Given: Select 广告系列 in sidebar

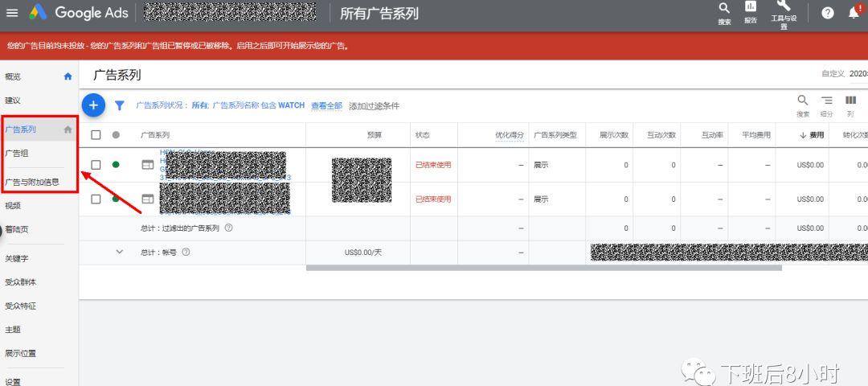Looking at the screenshot, I should pyautogui.click(x=20, y=129).
